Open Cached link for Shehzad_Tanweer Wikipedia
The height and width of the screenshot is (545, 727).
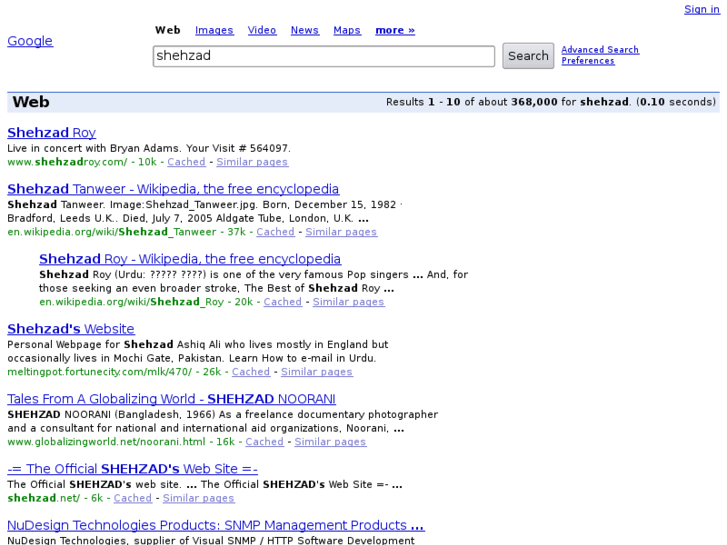coord(275,232)
